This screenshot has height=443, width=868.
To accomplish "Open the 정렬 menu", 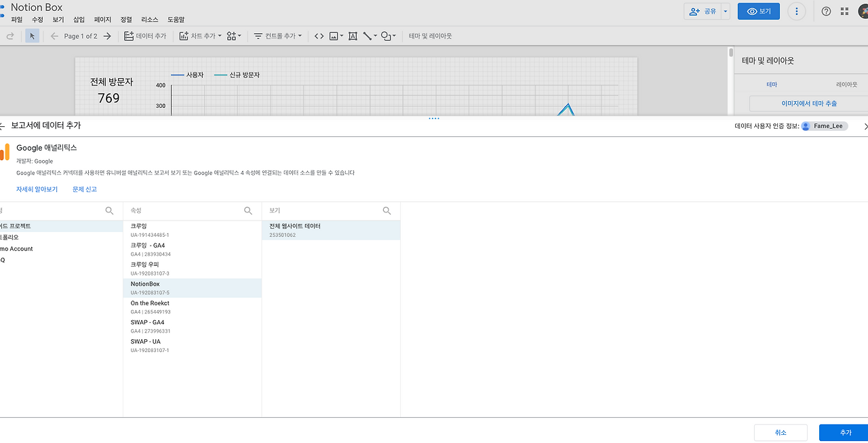I will tap(126, 20).
